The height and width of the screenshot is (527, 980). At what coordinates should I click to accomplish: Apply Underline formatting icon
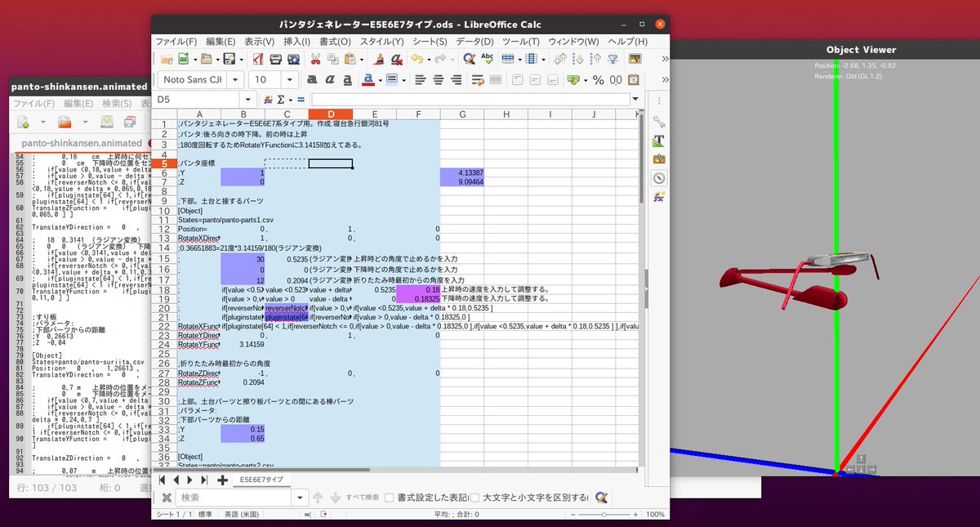click(347, 80)
